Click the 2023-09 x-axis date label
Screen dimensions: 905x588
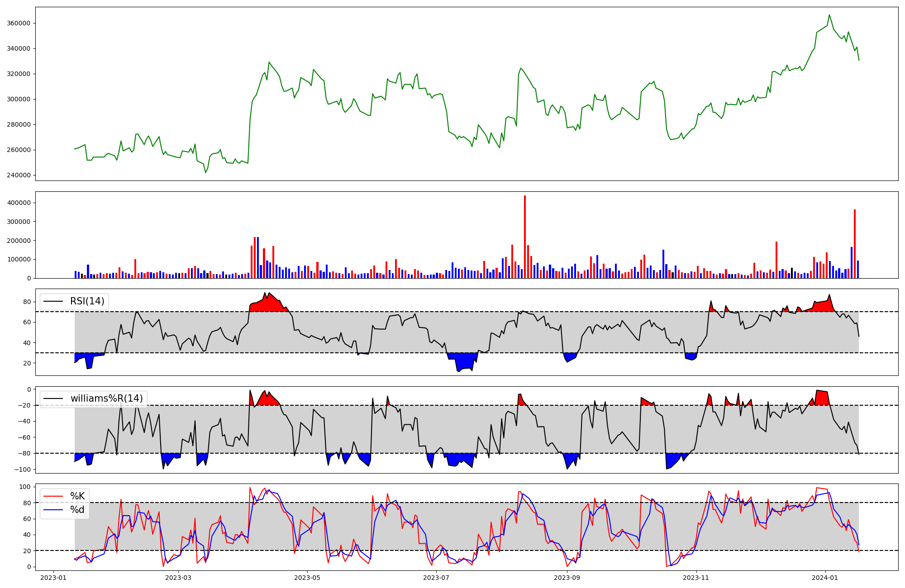pyautogui.click(x=567, y=578)
